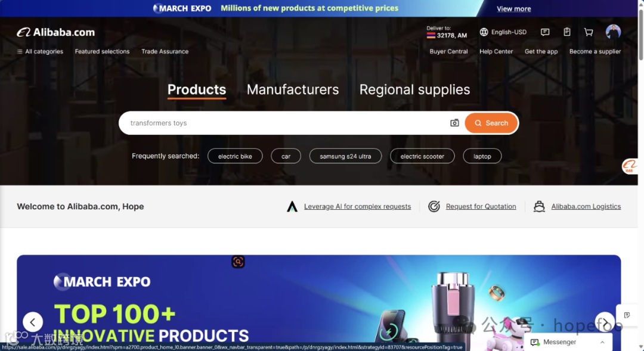
Task: Switch to the Regional supplies tab
Action: (414, 89)
